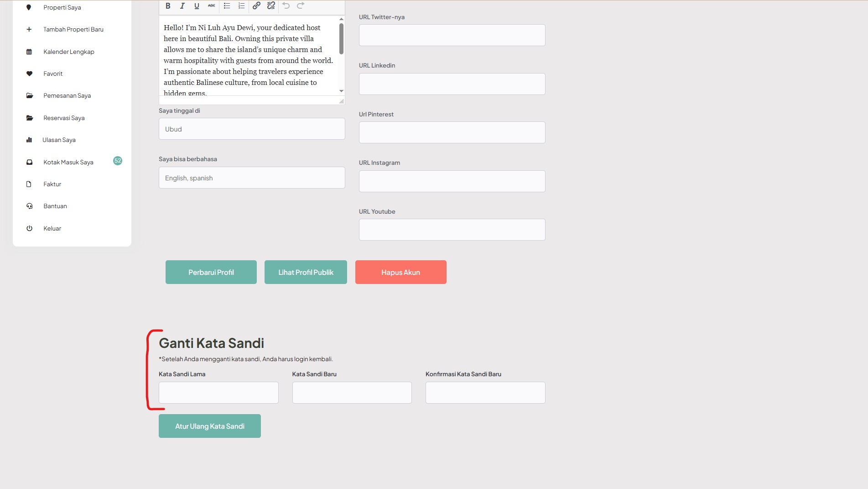Click the bio editor scroll-up arrow
The height and width of the screenshot is (489, 868).
[x=341, y=19]
